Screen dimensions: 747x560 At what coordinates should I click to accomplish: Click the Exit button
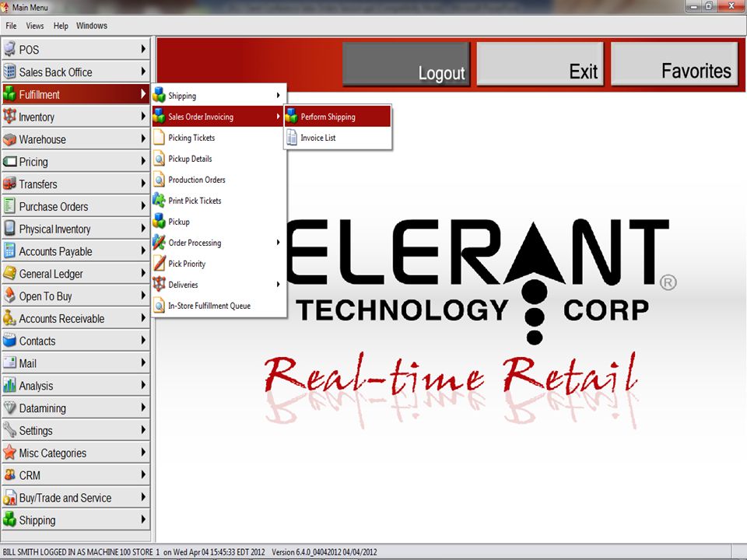click(x=540, y=64)
